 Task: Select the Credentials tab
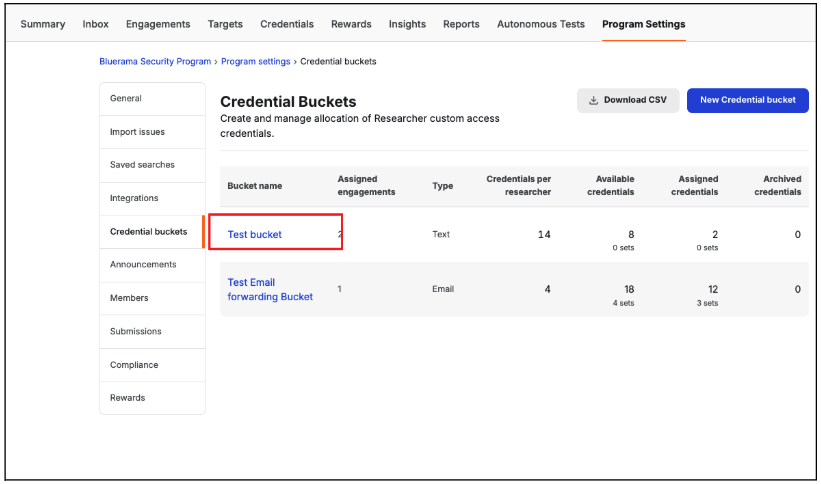click(x=287, y=24)
